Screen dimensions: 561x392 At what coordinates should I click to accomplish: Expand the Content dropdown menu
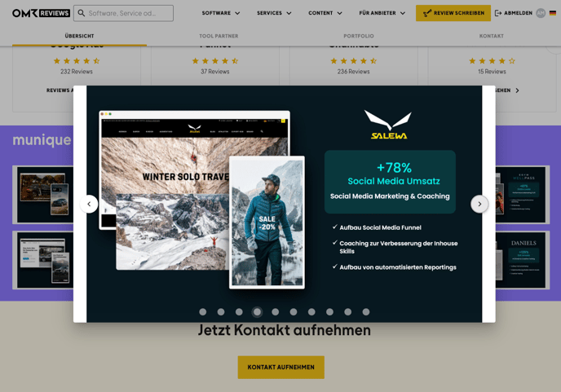(x=325, y=13)
